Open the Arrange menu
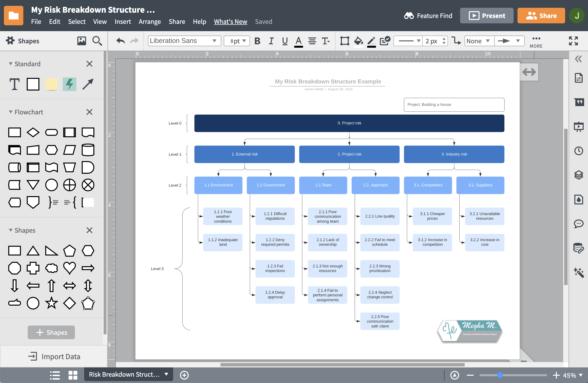This screenshot has height=383, width=588. tap(150, 21)
